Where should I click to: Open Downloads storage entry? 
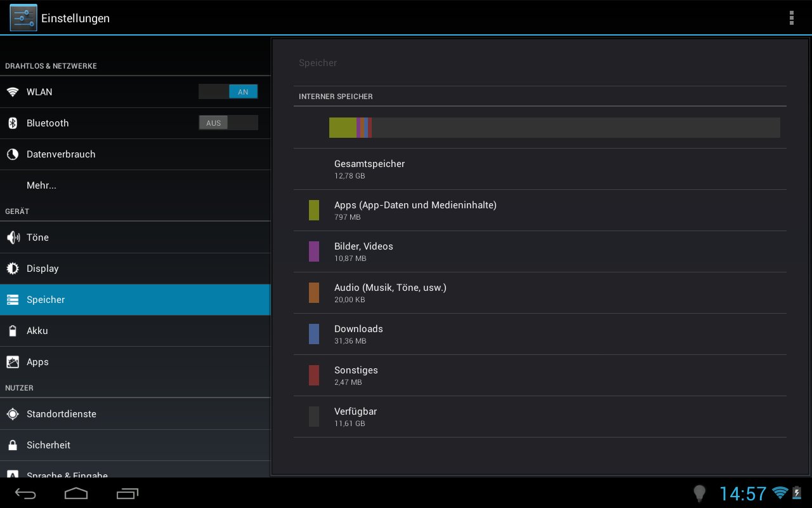click(540, 334)
